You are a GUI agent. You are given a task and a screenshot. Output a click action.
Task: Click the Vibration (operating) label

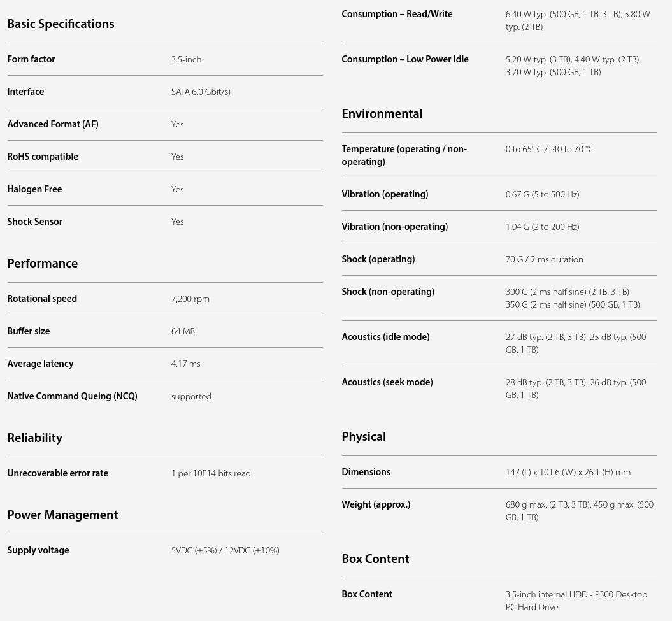pyautogui.click(x=385, y=194)
